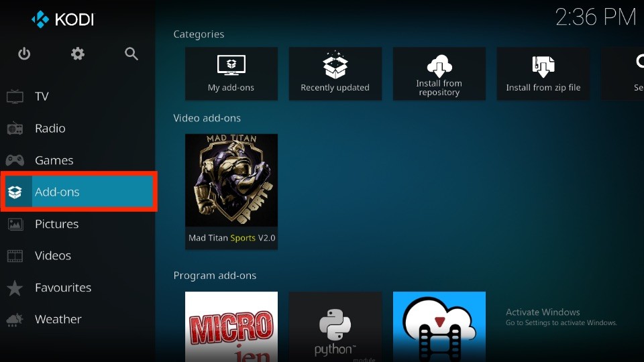Open the Videos menu item

click(x=53, y=255)
